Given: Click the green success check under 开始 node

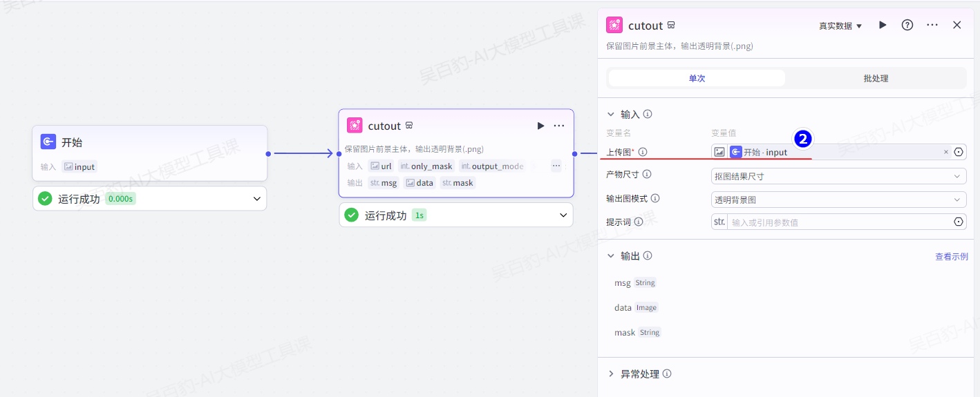Looking at the screenshot, I should 45,199.
